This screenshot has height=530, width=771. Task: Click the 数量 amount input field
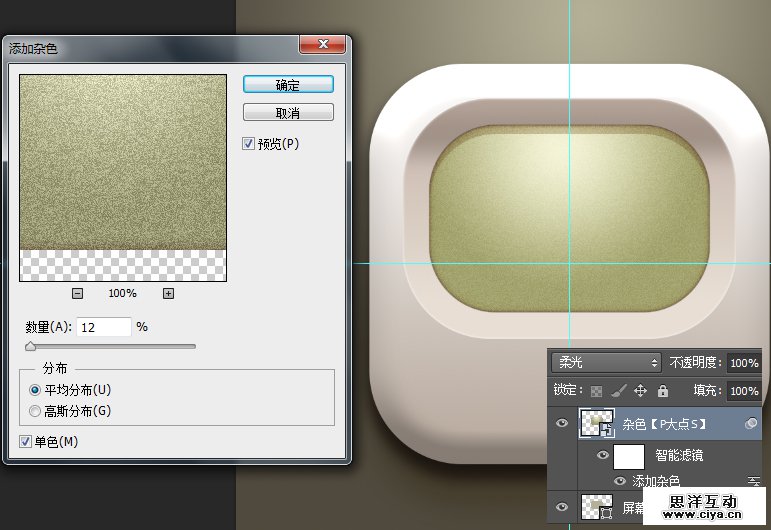click(104, 327)
